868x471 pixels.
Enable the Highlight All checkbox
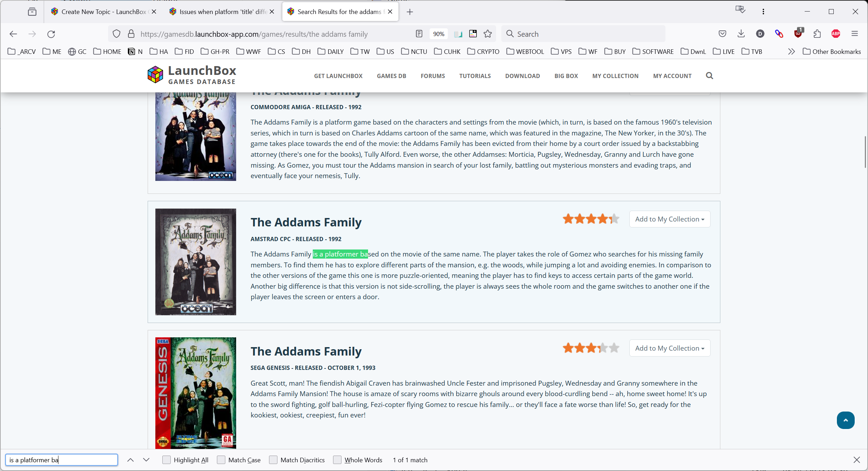pyautogui.click(x=167, y=460)
